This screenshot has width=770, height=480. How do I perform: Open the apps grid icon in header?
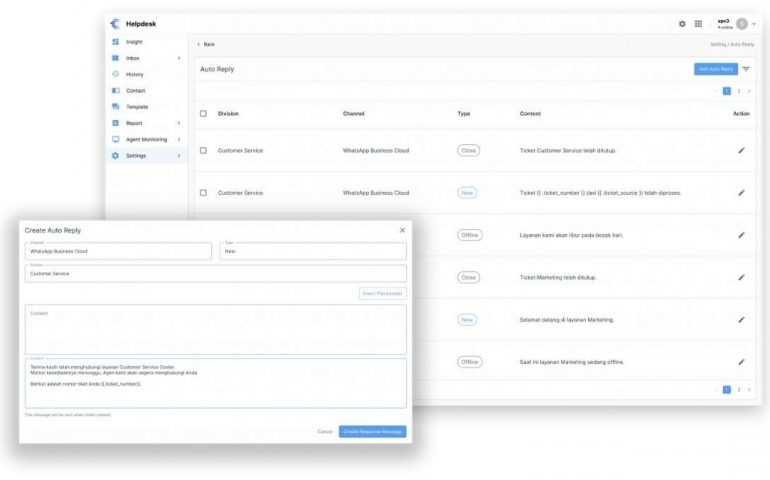[x=698, y=24]
